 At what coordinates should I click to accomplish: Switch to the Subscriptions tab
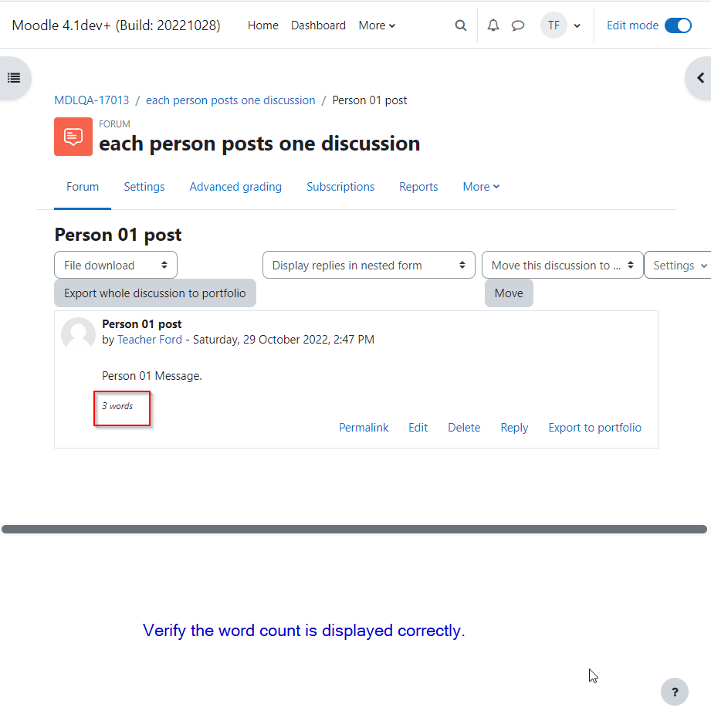click(x=340, y=187)
